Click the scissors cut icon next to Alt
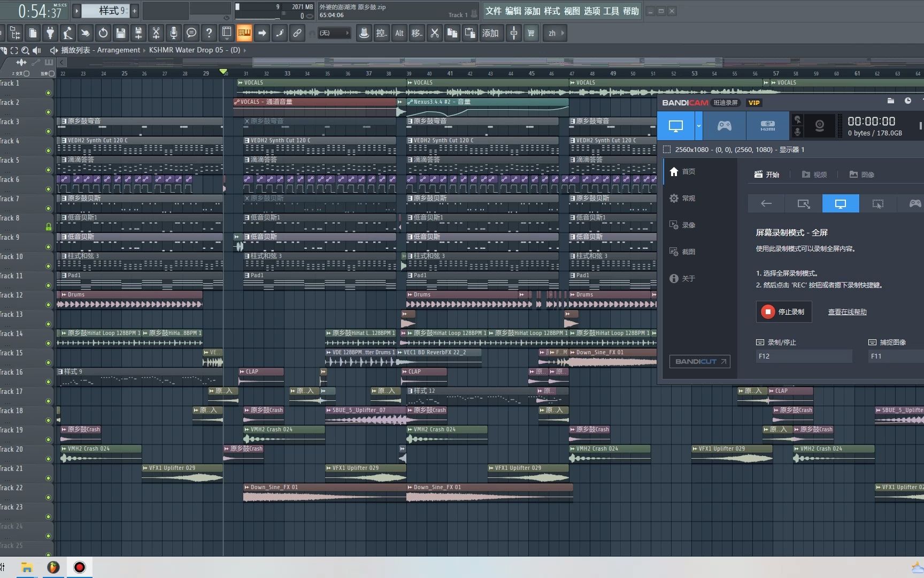 434,33
